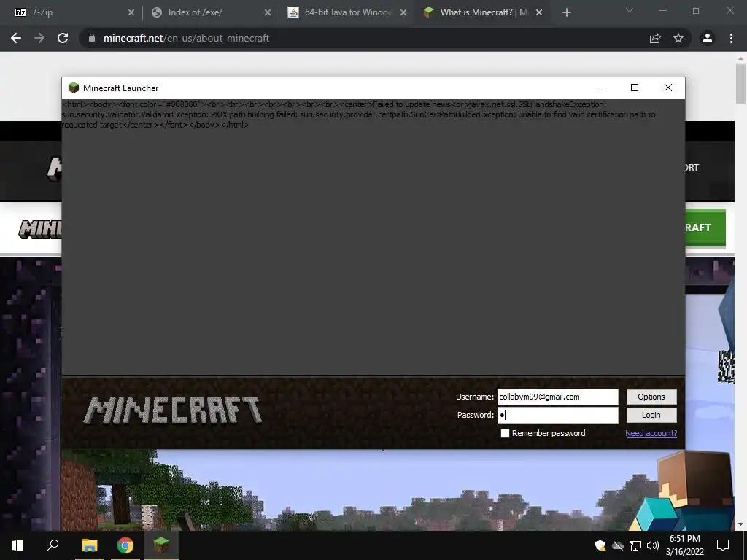This screenshot has width=747, height=560.
Task: Click the OneDrive cloud tray icon
Action: 618,545
